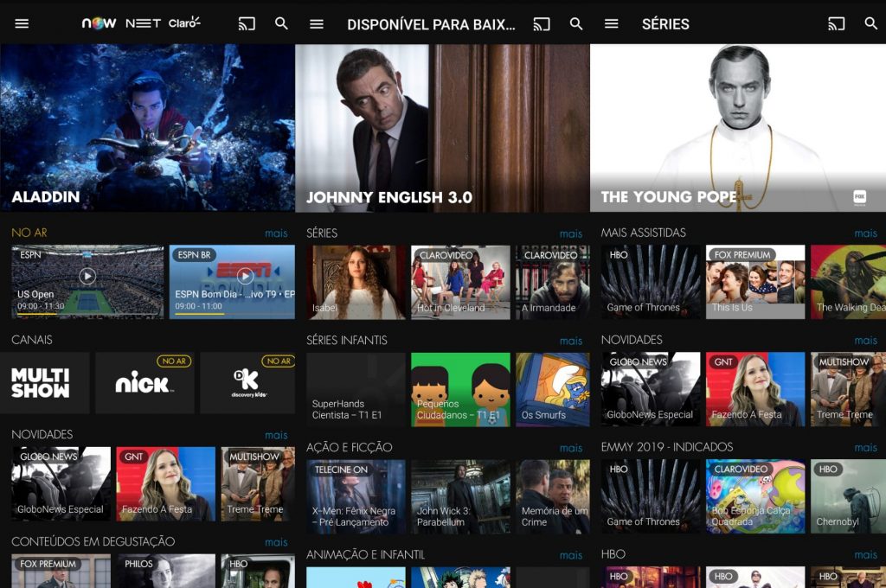886x588 pixels.
Task: Open The Young Pope featured banner
Action: (x=737, y=128)
